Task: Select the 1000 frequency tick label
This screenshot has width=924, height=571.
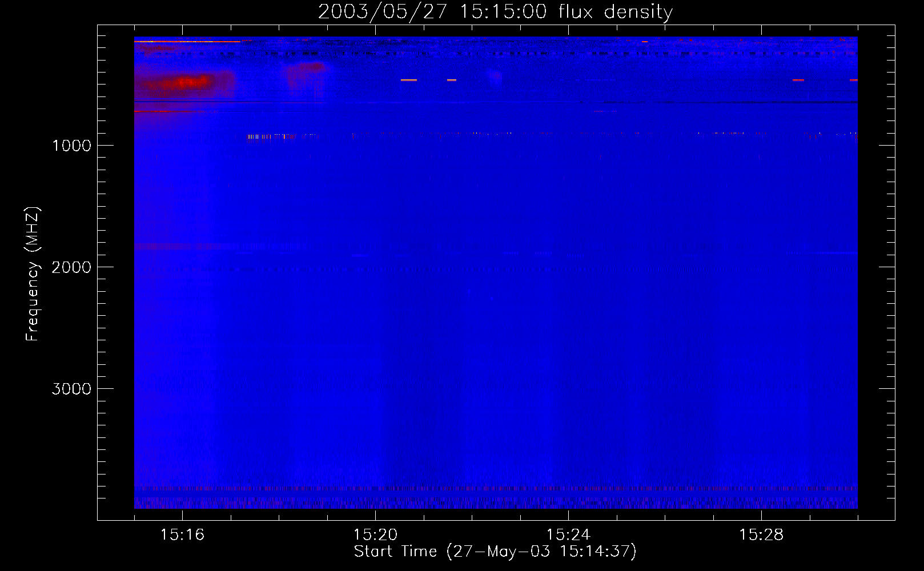Action: click(71, 146)
